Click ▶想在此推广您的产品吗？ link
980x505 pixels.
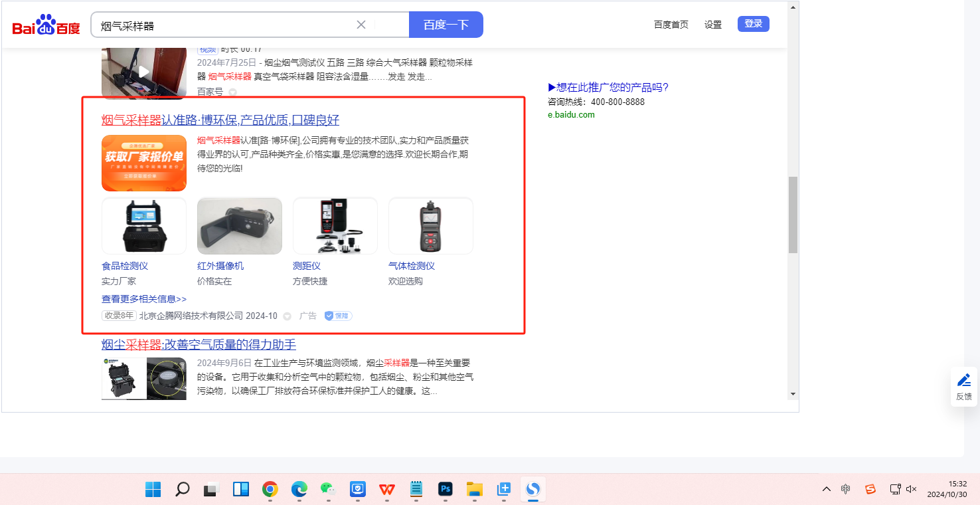[x=608, y=88]
